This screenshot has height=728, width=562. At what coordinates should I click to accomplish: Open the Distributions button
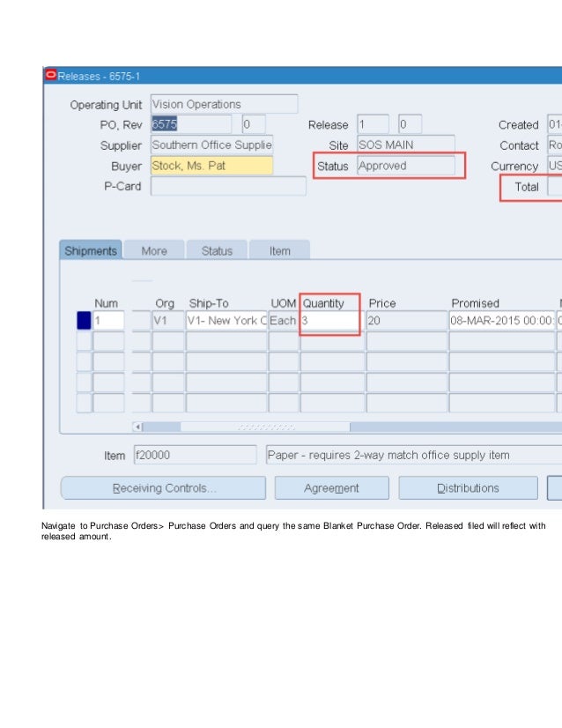(468, 488)
